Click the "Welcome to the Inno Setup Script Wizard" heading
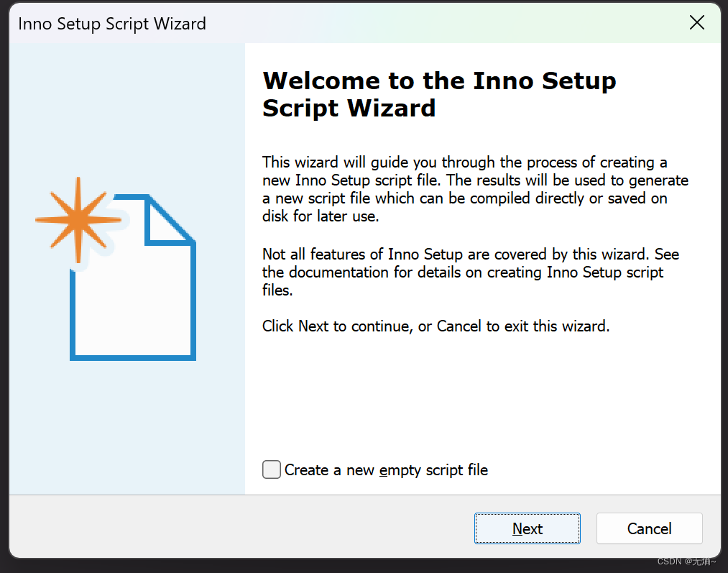The image size is (728, 573). click(439, 94)
